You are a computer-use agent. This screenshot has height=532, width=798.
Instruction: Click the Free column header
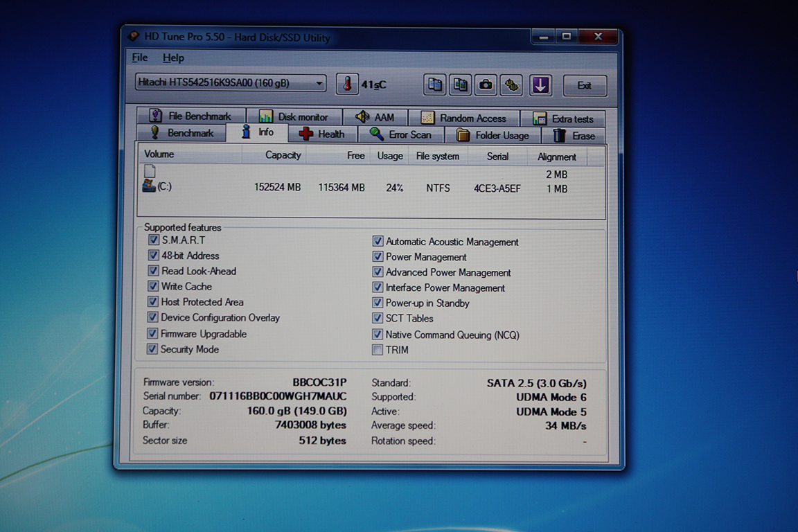tap(338, 155)
